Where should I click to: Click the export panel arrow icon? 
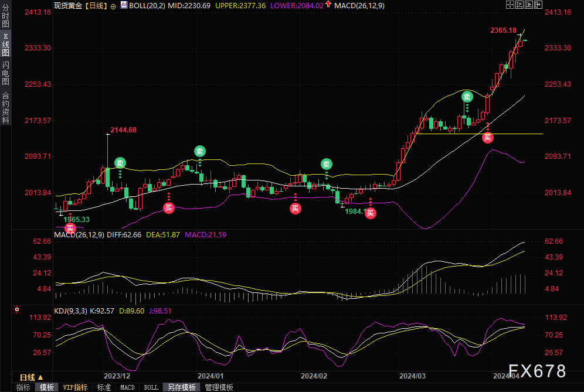click(538, 5)
